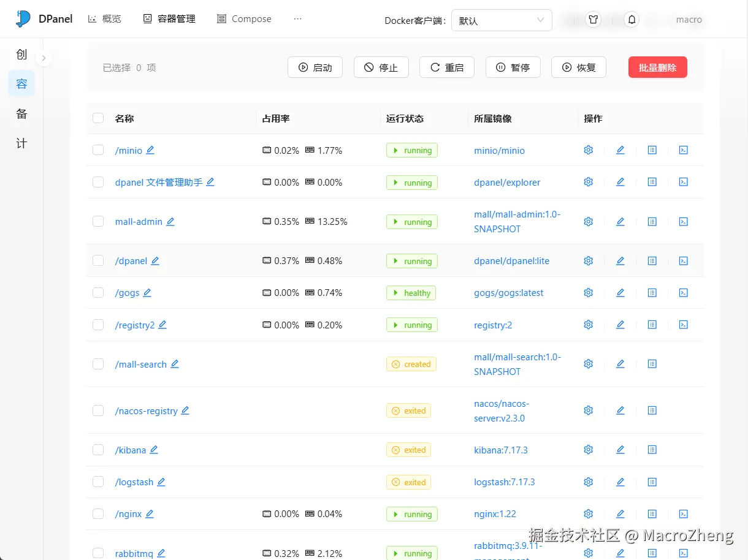The height and width of the screenshot is (560, 748).
Task: Expand the collapsed sidebar with chevron
Action: (x=44, y=58)
